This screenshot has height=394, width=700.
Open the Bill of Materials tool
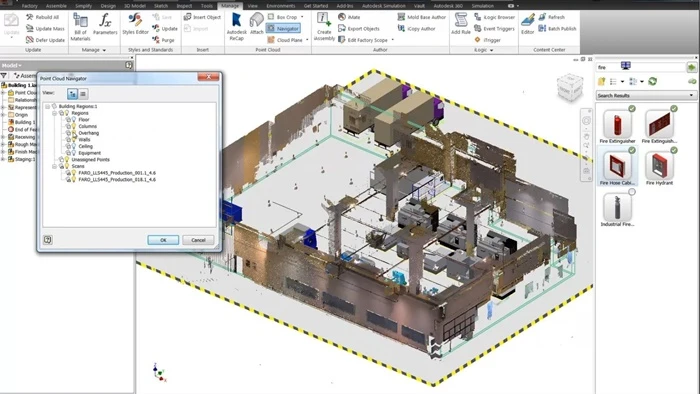click(x=80, y=27)
